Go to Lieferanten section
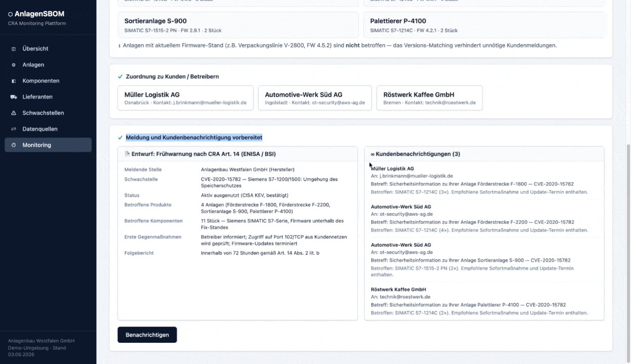631x364 pixels. [x=48, y=97]
